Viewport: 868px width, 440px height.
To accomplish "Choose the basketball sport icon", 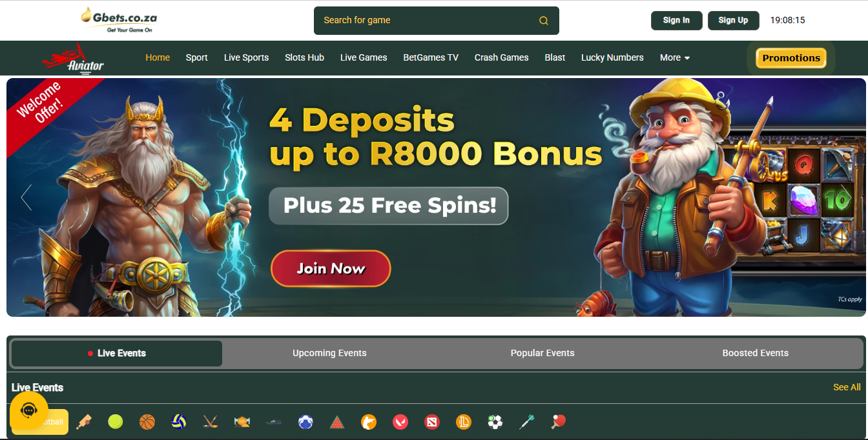I will click(147, 422).
